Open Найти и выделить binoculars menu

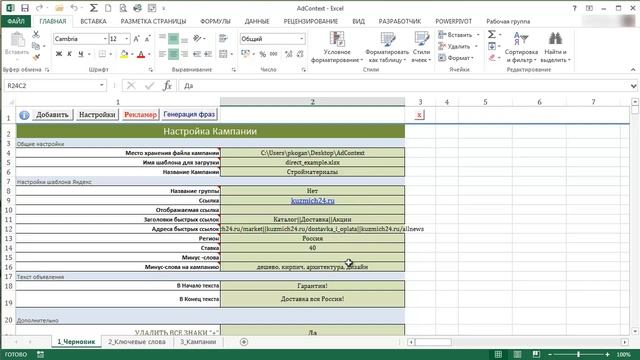(x=555, y=47)
